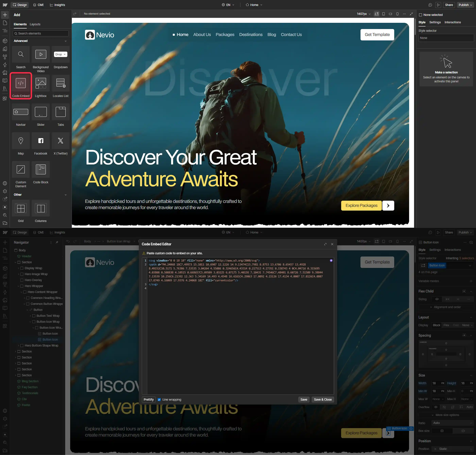Set Overflow to Auto
Viewport: 476px width, 455px height.
pos(469,407)
